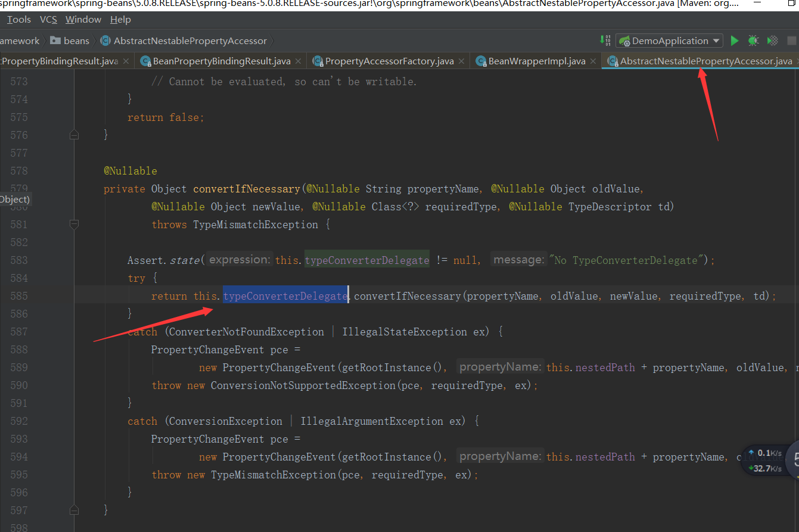The height and width of the screenshot is (532, 799).
Task: Click the 'propertyName:' hint on line 589
Action: (500, 367)
